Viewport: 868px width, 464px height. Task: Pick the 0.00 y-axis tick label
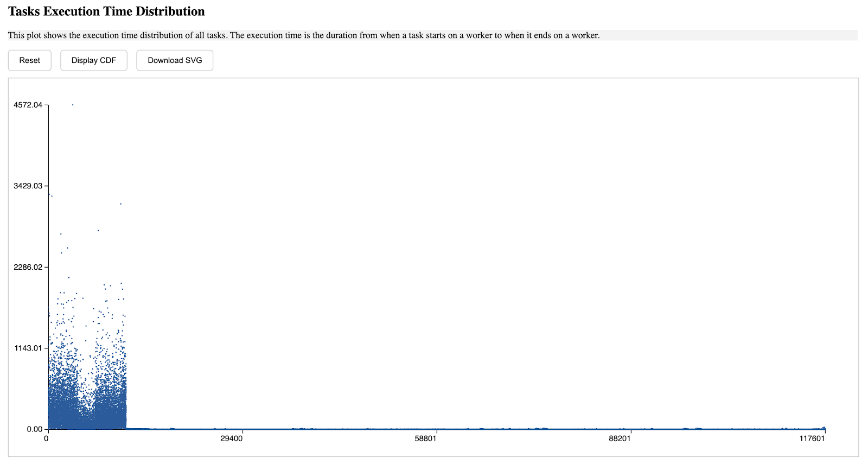tap(34, 429)
